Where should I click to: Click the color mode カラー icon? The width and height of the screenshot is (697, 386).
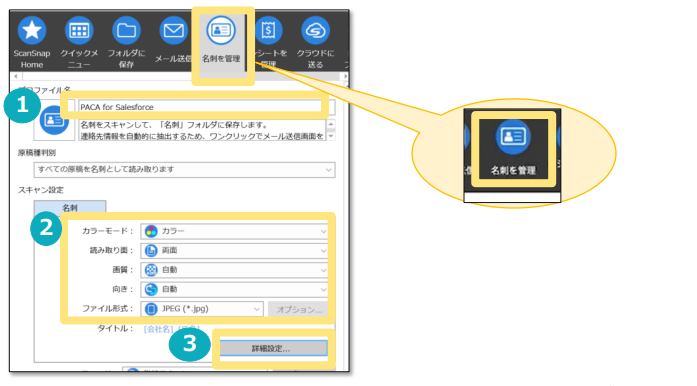[x=151, y=231]
